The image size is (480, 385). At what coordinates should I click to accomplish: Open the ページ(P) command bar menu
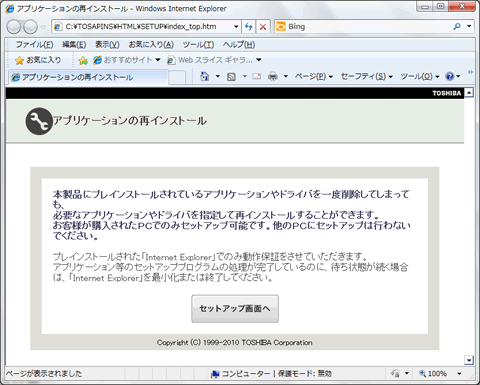(314, 76)
